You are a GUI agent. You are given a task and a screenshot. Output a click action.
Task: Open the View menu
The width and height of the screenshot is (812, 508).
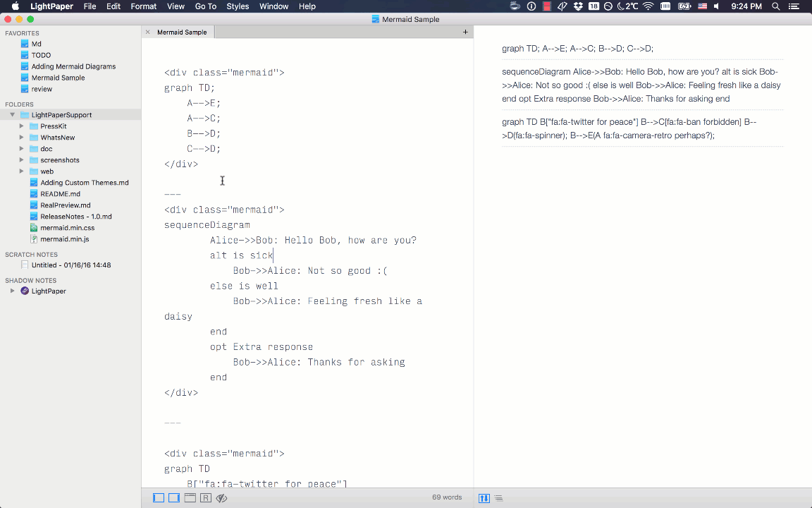click(176, 6)
